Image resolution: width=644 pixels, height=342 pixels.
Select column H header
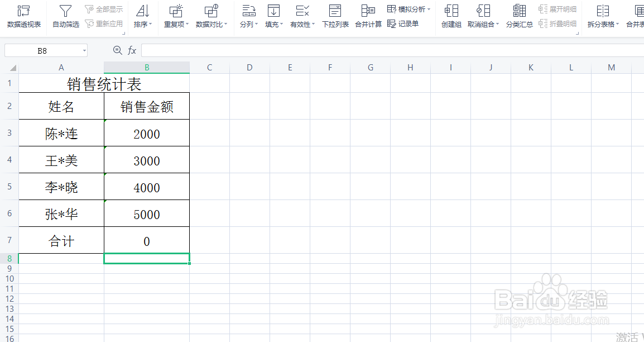(410, 68)
